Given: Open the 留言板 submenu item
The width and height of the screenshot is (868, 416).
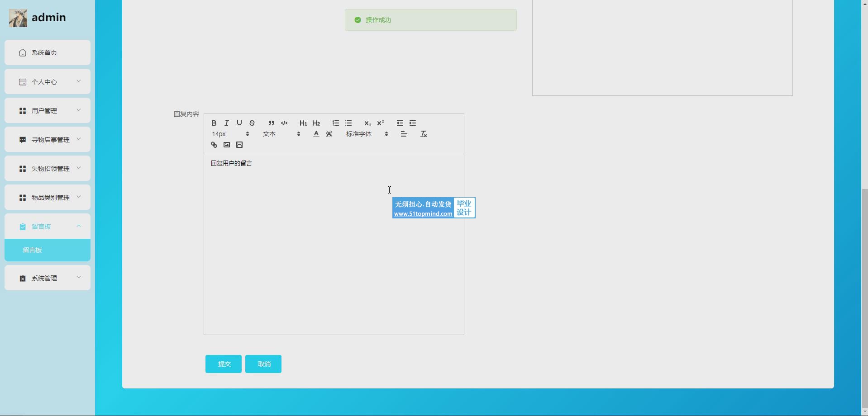Looking at the screenshot, I should (x=48, y=250).
